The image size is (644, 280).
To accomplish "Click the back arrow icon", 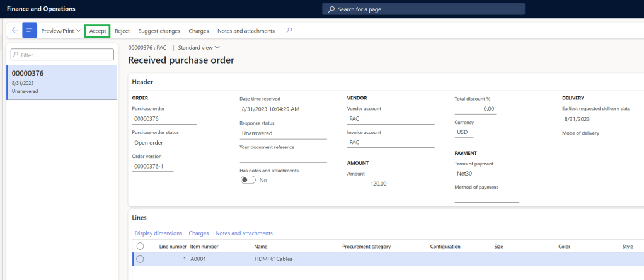I will click(14, 31).
